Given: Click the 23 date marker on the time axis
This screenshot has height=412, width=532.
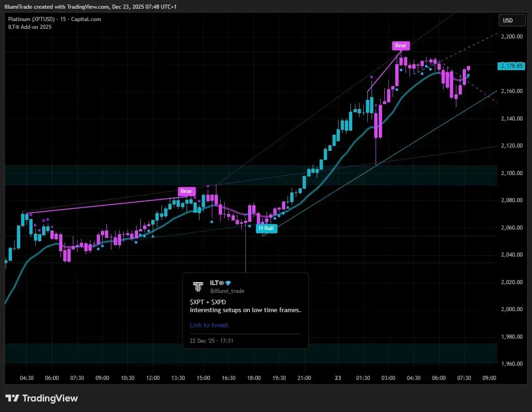Looking at the screenshot, I should pyautogui.click(x=338, y=378).
